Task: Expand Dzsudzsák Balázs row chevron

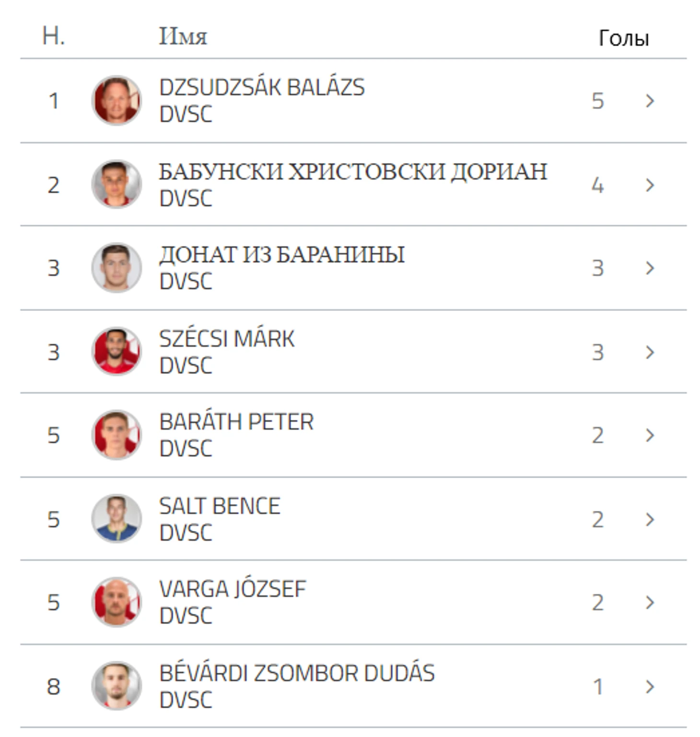Action: [x=650, y=101]
